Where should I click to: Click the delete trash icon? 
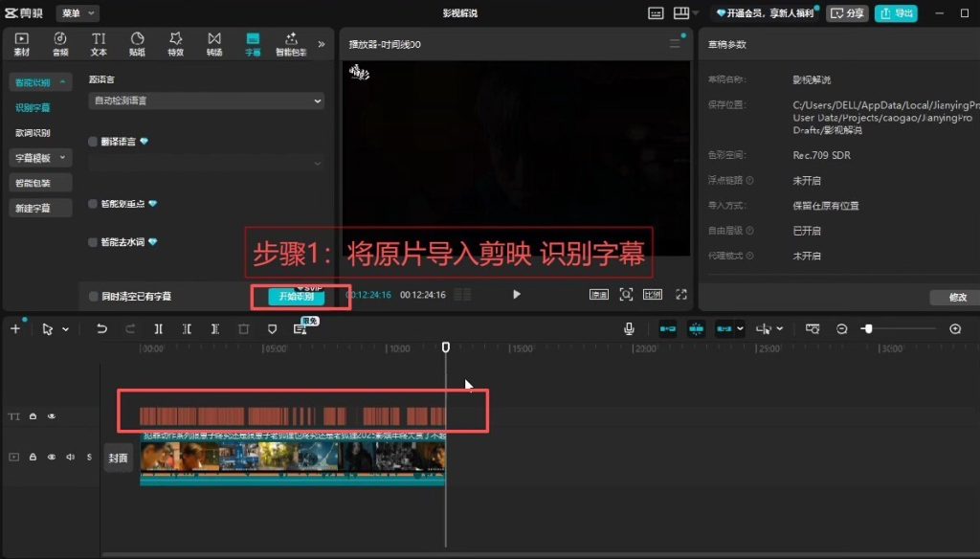(x=244, y=329)
